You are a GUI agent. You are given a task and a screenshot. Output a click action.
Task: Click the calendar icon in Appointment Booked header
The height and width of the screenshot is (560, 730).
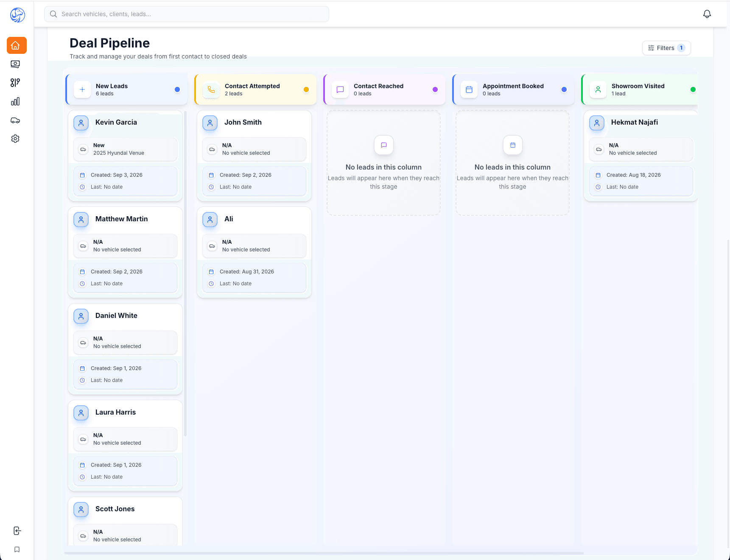coord(469,89)
